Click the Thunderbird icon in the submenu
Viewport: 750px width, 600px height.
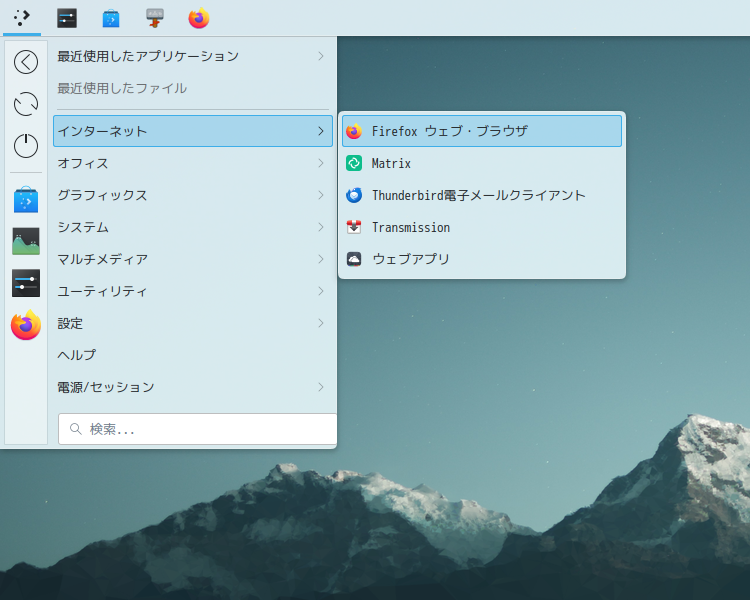(354, 195)
